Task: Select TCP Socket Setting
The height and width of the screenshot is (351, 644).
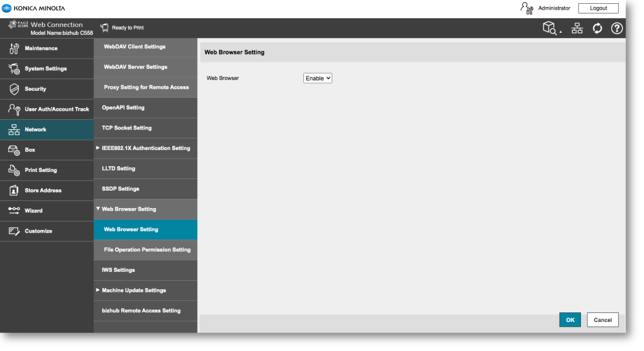Action: pos(146,128)
